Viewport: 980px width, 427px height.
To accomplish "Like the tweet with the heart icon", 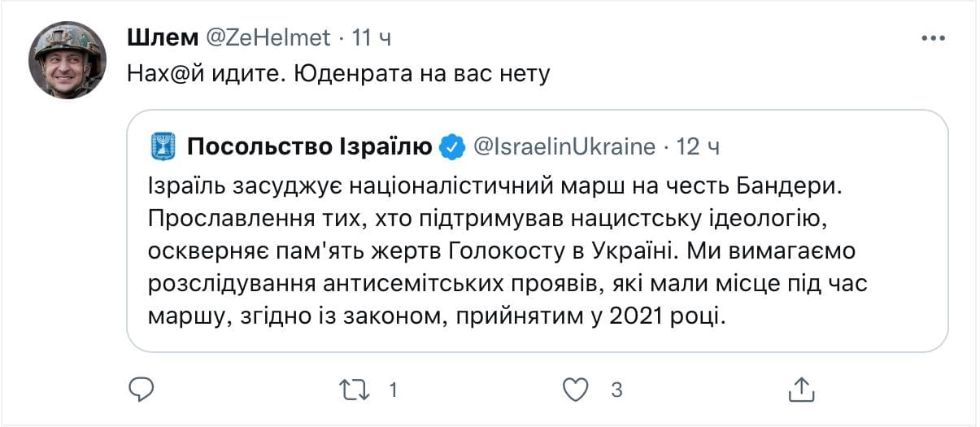I will 576,390.
